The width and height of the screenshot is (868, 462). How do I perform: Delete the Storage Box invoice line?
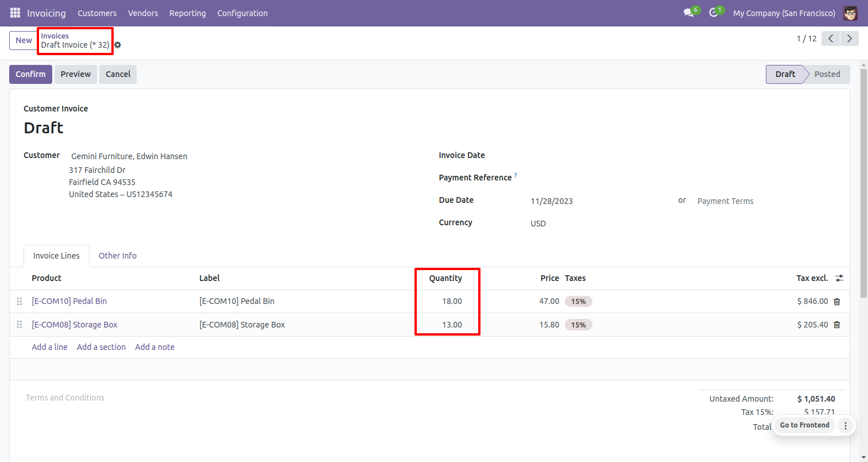tap(836, 325)
